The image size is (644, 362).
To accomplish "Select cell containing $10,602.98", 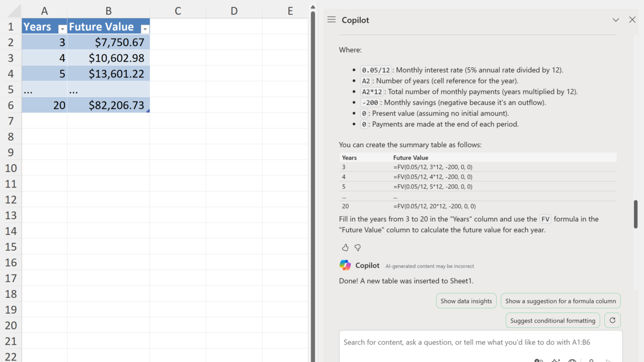I will coord(108,58).
